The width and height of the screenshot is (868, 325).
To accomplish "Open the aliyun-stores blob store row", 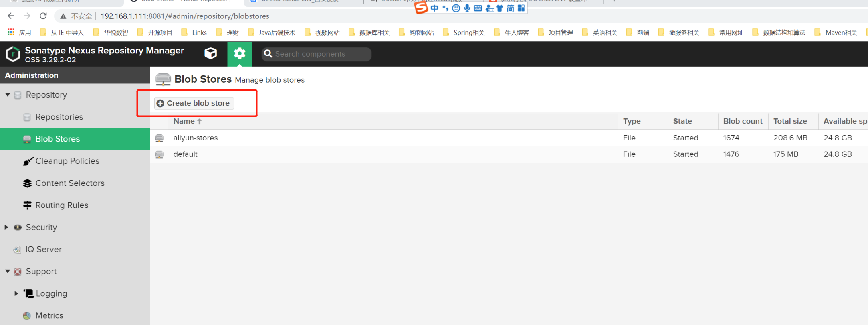I will coord(509,138).
